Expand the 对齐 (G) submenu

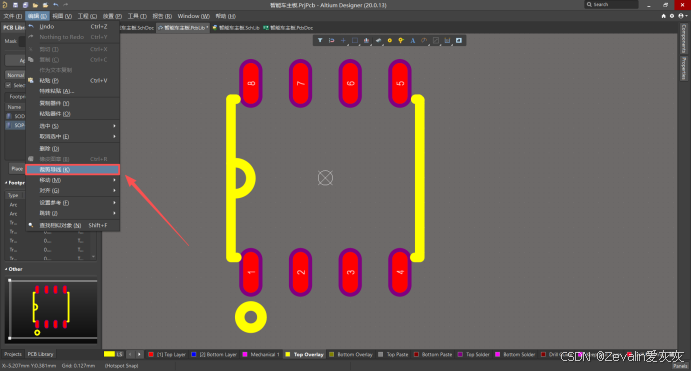pos(73,191)
